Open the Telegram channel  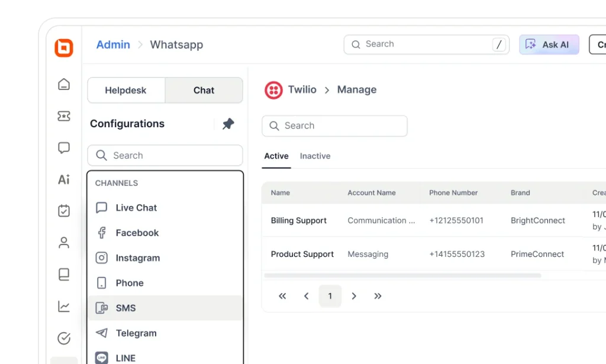tap(165, 333)
